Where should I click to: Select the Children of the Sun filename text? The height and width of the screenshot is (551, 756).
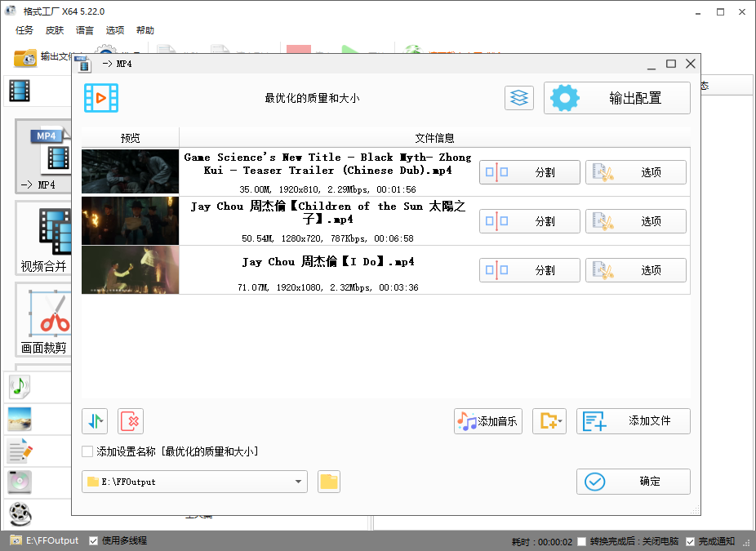point(328,212)
